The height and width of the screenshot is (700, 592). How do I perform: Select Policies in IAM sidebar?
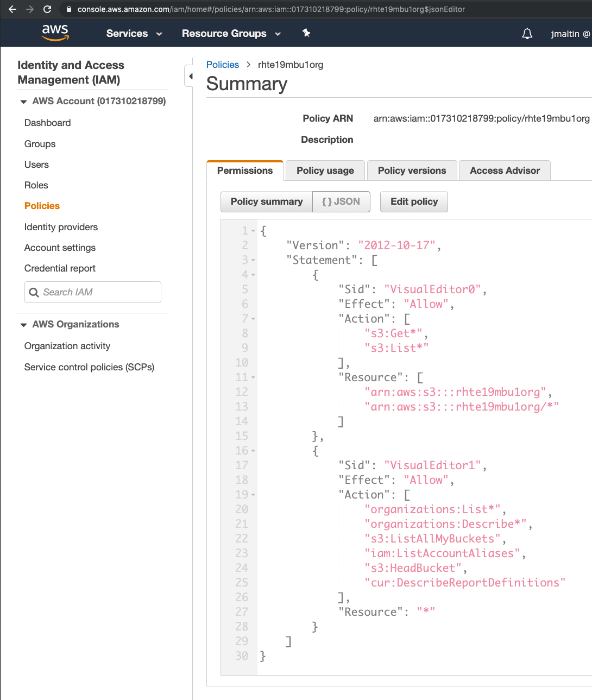click(x=42, y=206)
